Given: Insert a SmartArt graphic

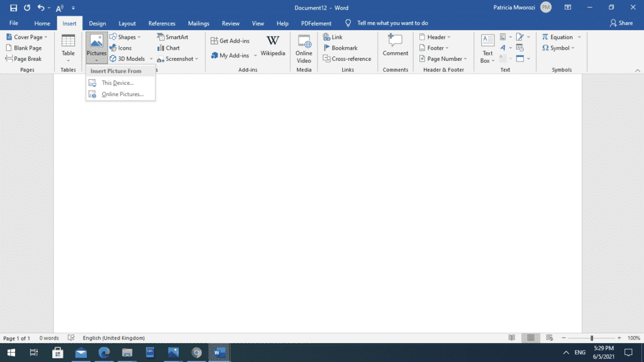Looking at the screenshot, I should 172,37.
